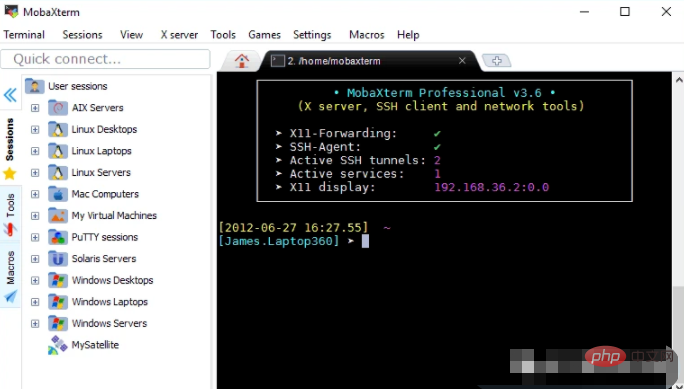Expand the AIX Servers folder
The image size is (684, 389).
pos(35,108)
